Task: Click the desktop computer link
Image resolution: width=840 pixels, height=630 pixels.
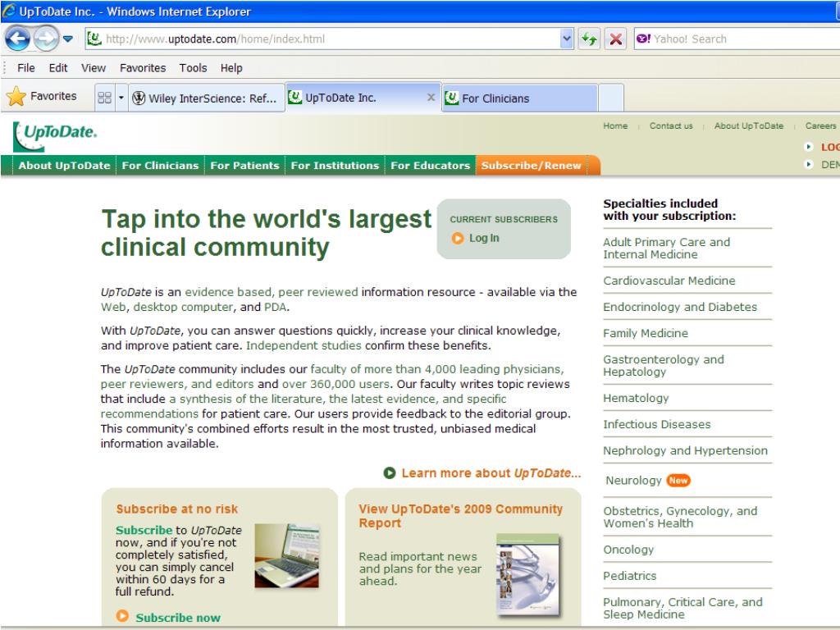Action: click(183, 307)
